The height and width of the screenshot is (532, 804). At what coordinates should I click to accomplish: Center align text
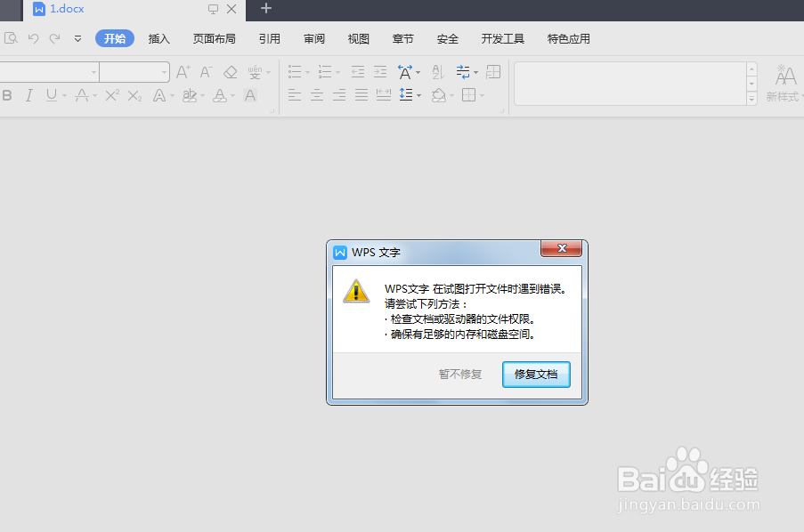317,95
